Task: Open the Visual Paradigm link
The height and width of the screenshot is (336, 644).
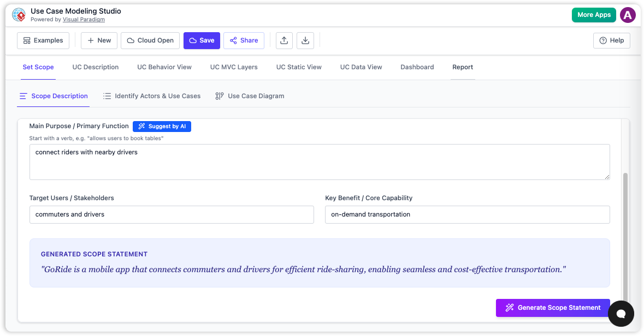Action: [x=84, y=19]
